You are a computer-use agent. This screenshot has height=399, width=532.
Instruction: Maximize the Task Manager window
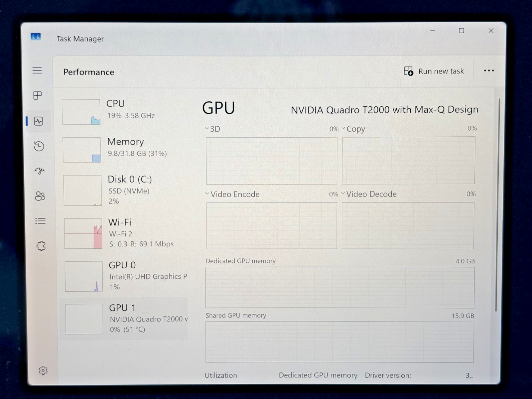click(462, 31)
